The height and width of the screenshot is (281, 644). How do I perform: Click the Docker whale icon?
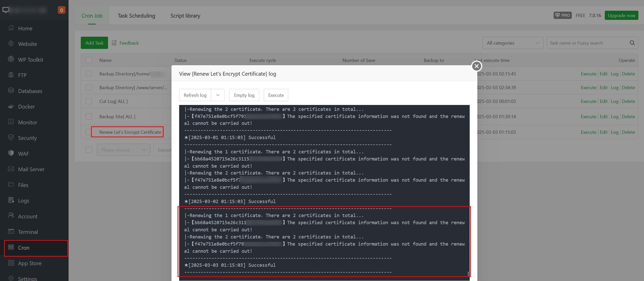tap(11, 106)
